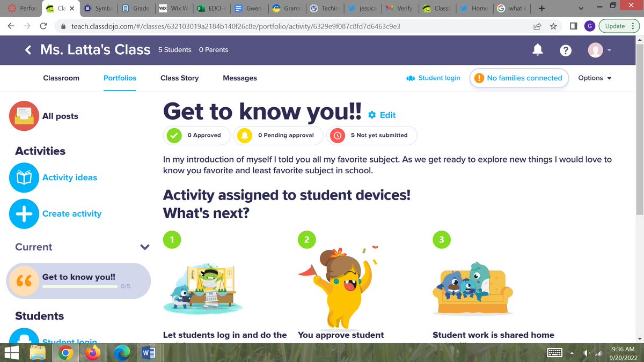
Task: Open File Explorer from the taskbar
Action: pos(39,353)
